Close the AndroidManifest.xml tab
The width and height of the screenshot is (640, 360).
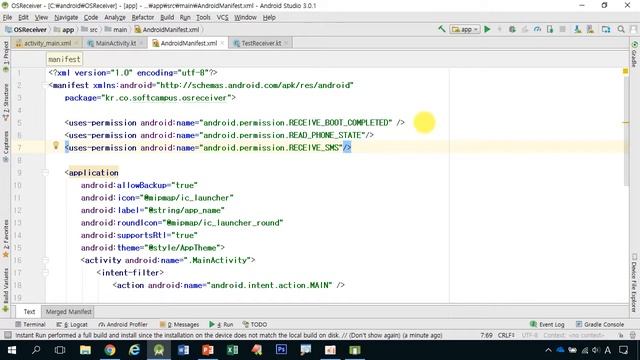(222, 43)
